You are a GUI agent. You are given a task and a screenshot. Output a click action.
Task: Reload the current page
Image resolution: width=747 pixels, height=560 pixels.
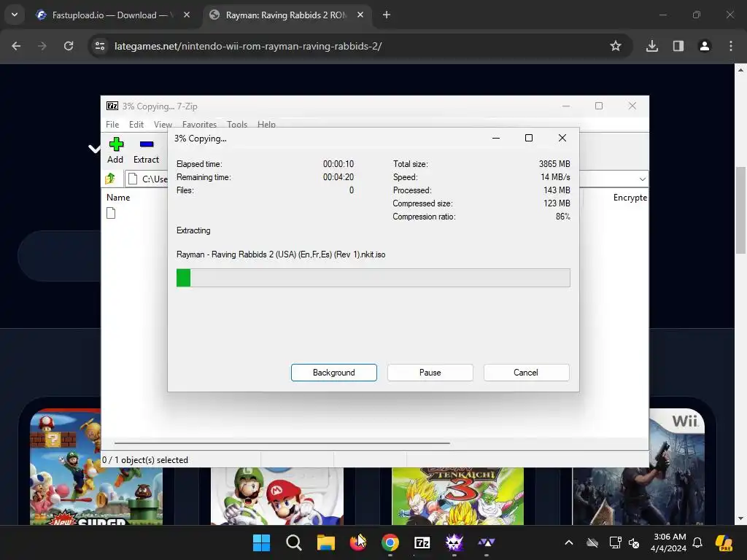pyautogui.click(x=69, y=46)
